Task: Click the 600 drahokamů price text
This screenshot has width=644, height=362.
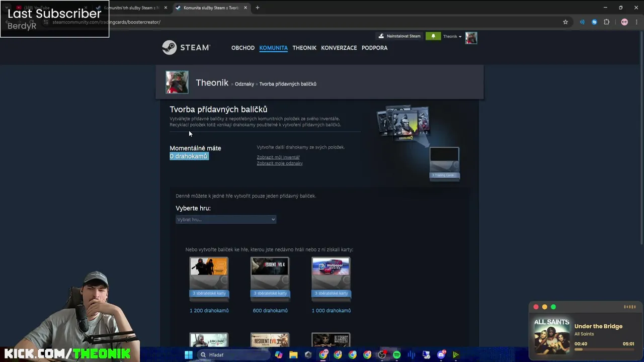Action: [270, 311]
